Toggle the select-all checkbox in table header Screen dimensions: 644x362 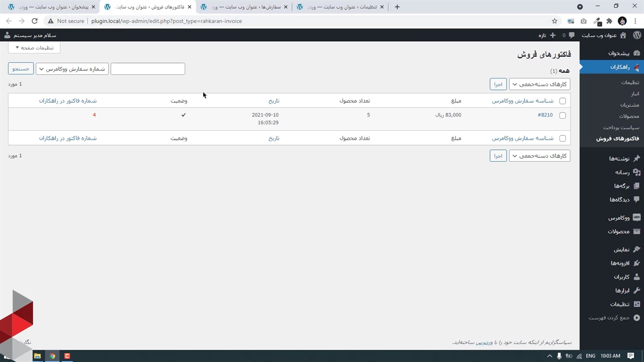pyautogui.click(x=562, y=101)
